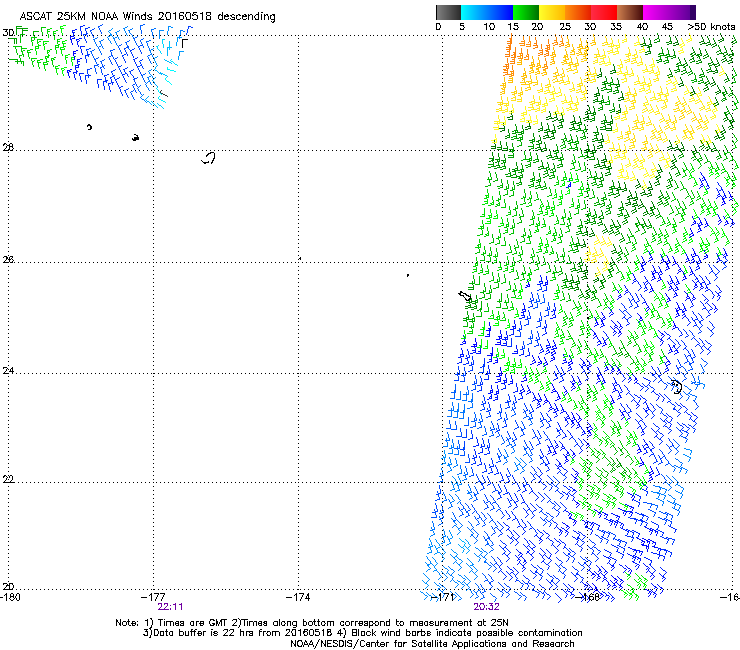Click the island outline just below 24N near -166

[x=677, y=387]
